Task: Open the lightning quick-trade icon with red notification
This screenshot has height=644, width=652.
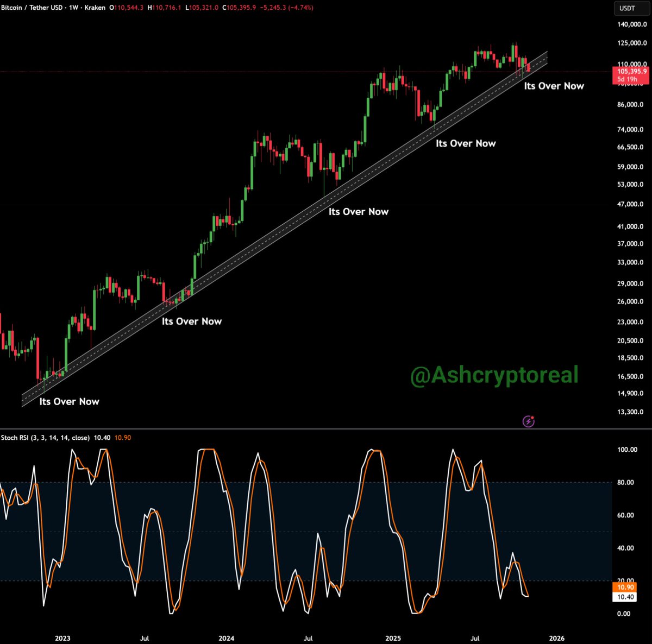Action: coord(528,421)
